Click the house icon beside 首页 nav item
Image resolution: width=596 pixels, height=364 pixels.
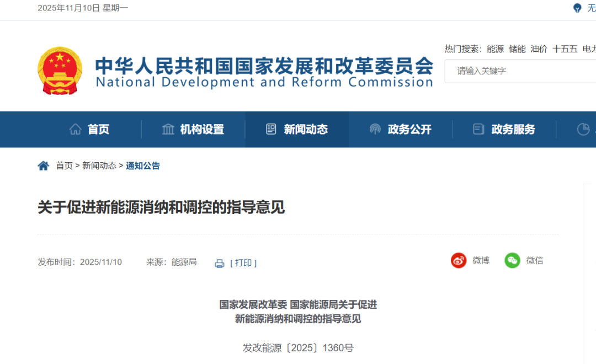coord(76,129)
